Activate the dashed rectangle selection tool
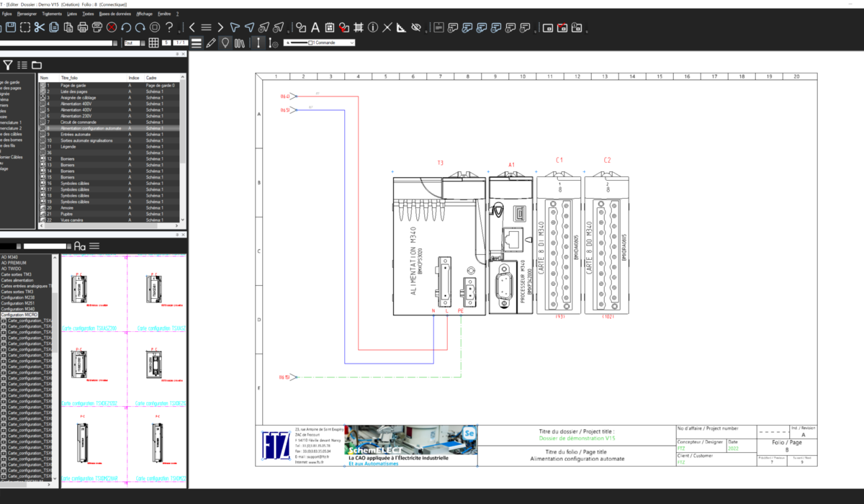Viewport: 864px width, 504px height. [25, 27]
